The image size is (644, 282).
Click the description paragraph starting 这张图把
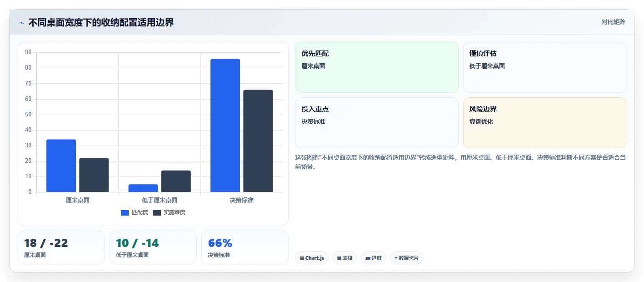point(460,162)
